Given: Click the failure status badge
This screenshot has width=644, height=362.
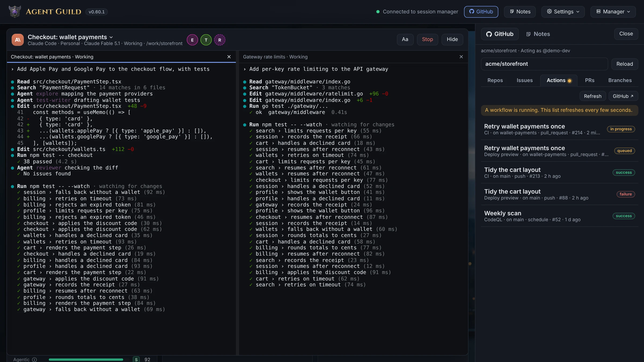Looking at the screenshot, I should click(625, 194).
